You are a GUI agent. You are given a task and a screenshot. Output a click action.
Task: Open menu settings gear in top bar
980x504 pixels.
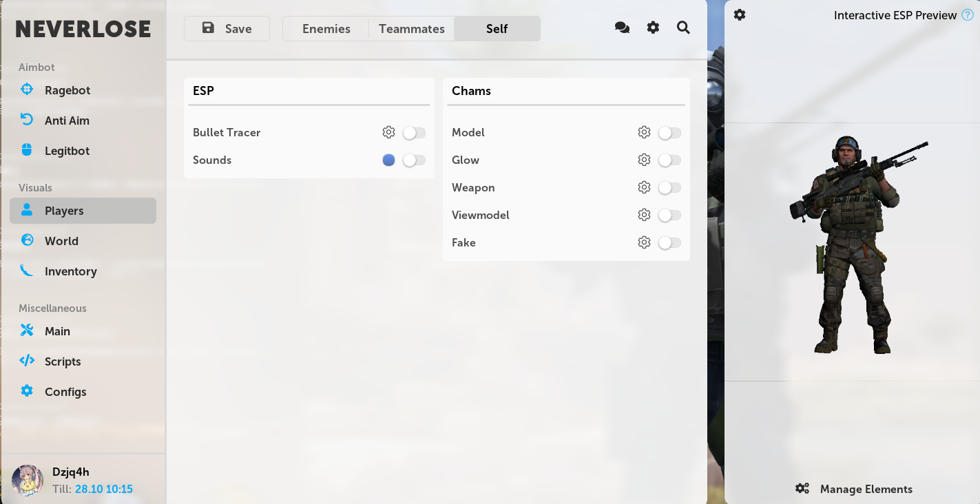(x=653, y=28)
